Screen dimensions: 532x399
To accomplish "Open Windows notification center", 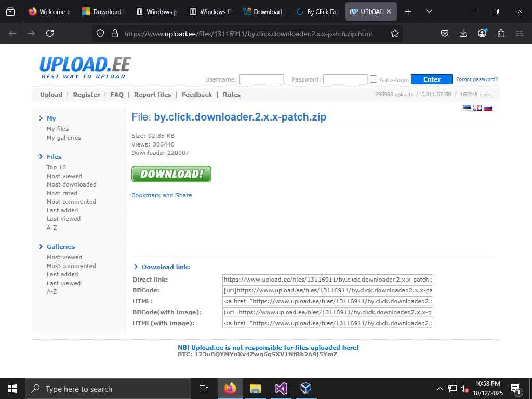I will pyautogui.click(x=515, y=389).
